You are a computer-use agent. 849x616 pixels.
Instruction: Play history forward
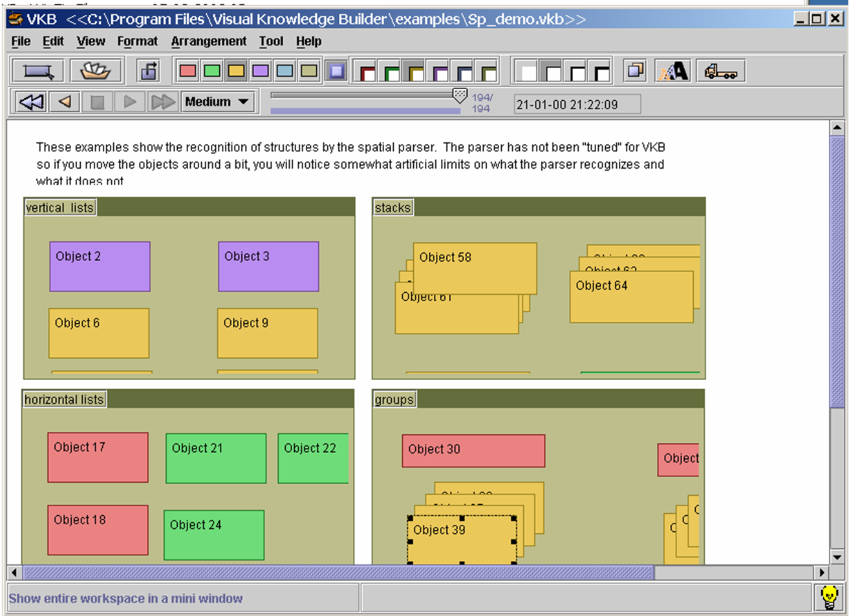click(x=130, y=101)
